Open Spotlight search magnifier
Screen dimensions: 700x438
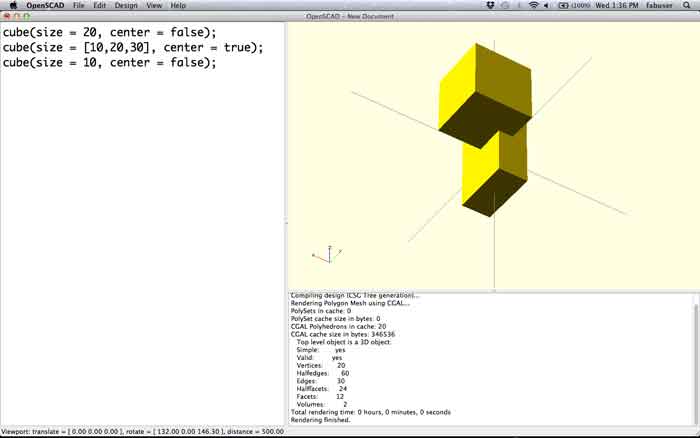687,5
